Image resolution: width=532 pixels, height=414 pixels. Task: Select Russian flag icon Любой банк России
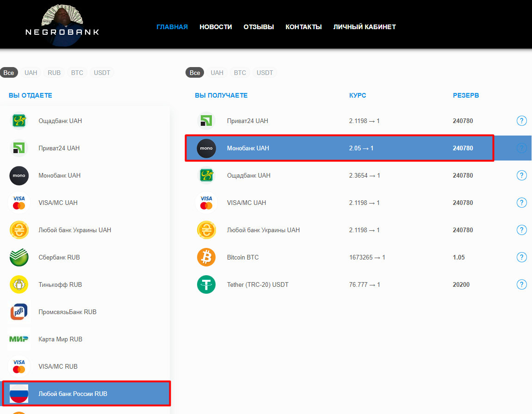19,394
